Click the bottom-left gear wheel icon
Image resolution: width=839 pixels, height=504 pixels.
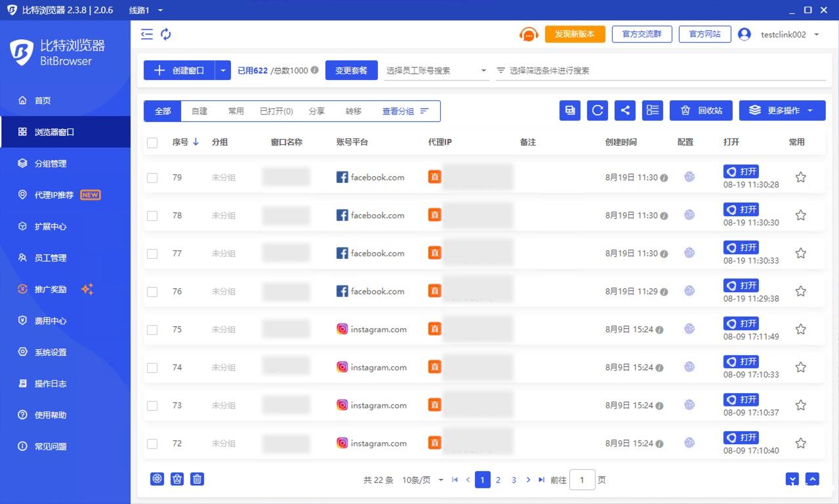157,479
